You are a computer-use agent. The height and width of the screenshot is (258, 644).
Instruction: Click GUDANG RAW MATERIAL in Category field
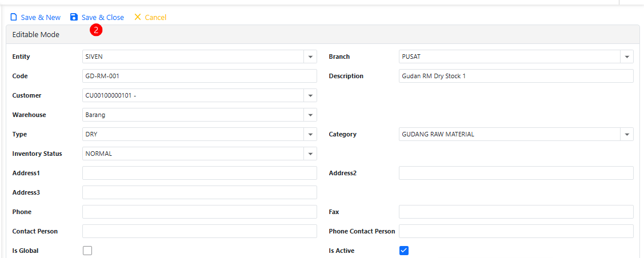pyautogui.click(x=438, y=134)
